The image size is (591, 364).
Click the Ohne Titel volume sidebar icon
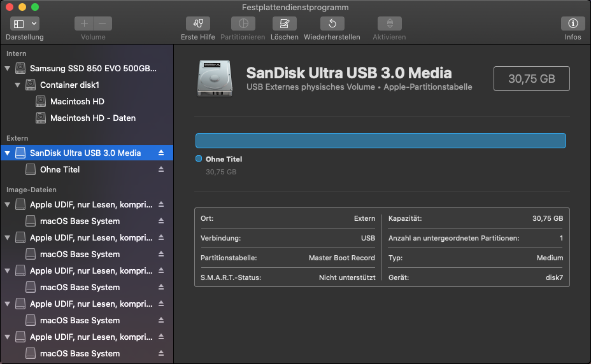(x=31, y=169)
